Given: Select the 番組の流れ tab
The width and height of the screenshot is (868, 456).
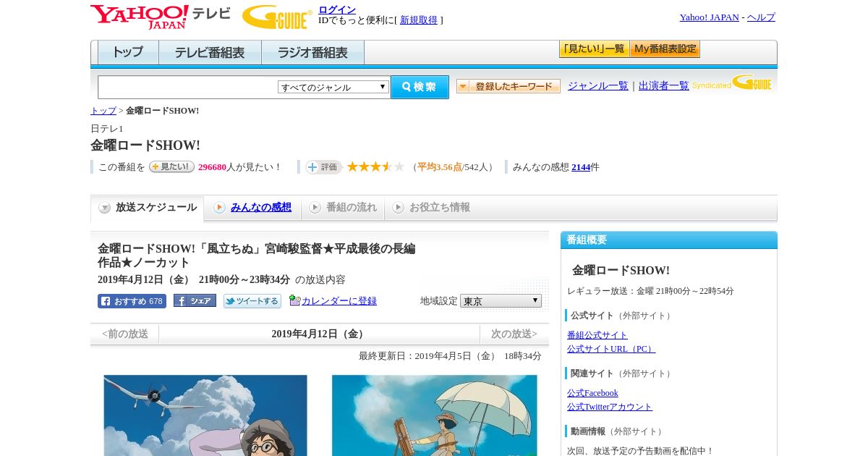Looking at the screenshot, I should pyautogui.click(x=343, y=208).
